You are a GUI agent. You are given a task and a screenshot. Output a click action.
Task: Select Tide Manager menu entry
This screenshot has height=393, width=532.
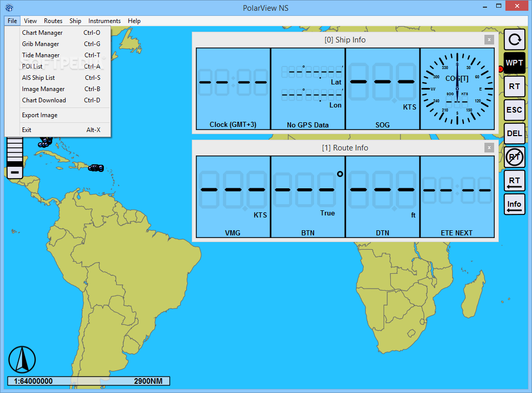(58, 55)
